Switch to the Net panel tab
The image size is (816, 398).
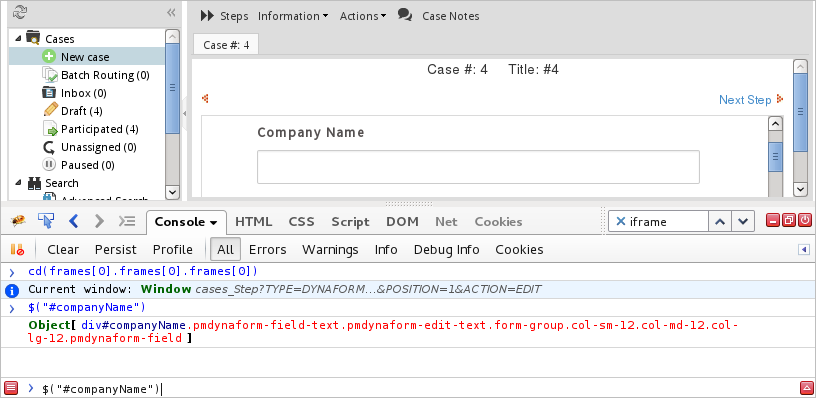pyautogui.click(x=447, y=222)
